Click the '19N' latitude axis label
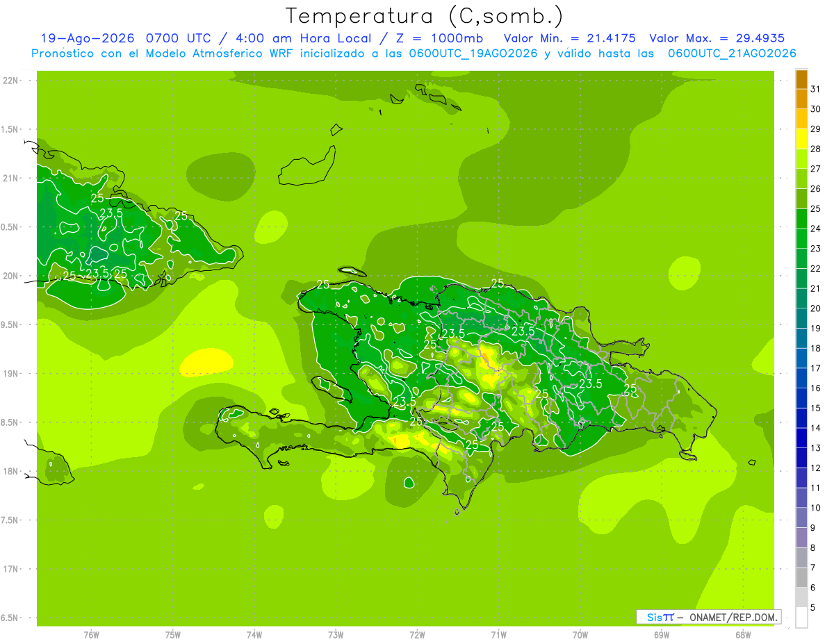The image size is (834, 644). tap(10, 374)
